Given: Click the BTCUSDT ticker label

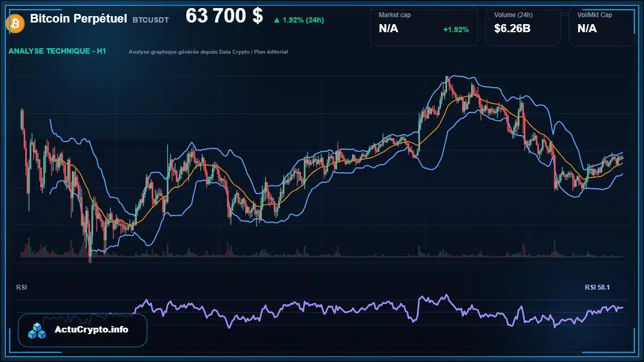Looking at the screenshot, I should [151, 20].
